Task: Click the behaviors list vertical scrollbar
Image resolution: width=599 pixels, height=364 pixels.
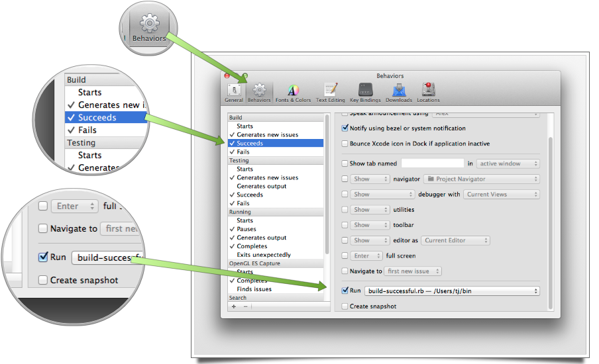Action: coord(327,184)
